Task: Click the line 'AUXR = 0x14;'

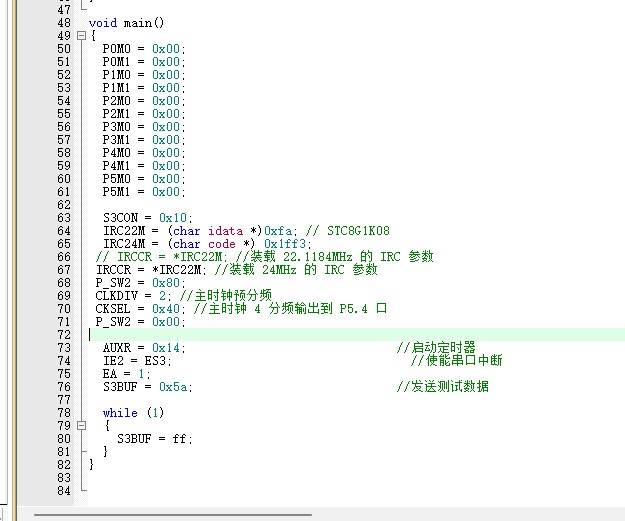Action: (x=144, y=348)
